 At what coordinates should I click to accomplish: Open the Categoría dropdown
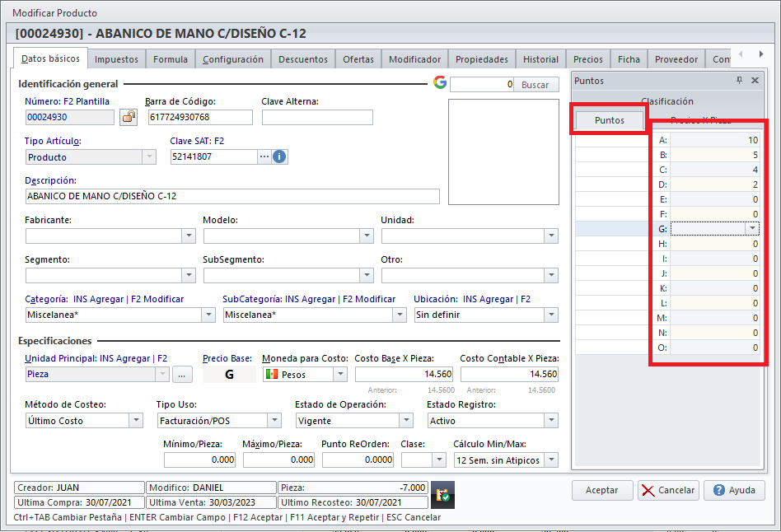click(208, 315)
